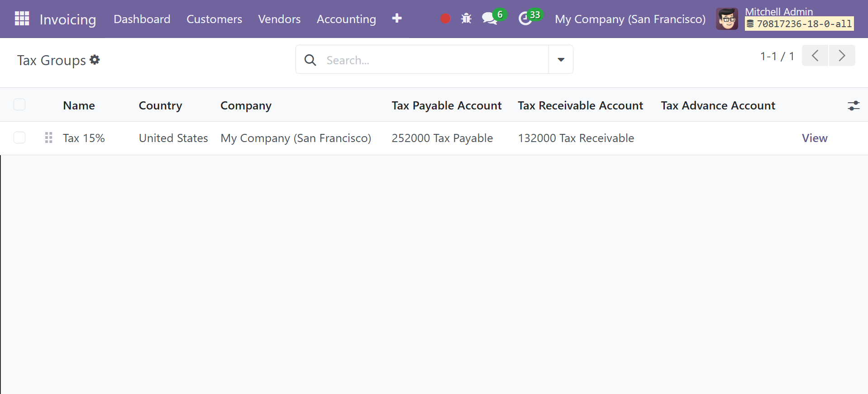This screenshot has width=868, height=394.
Task: Open the Dashboard menu
Action: pos(142,19)
